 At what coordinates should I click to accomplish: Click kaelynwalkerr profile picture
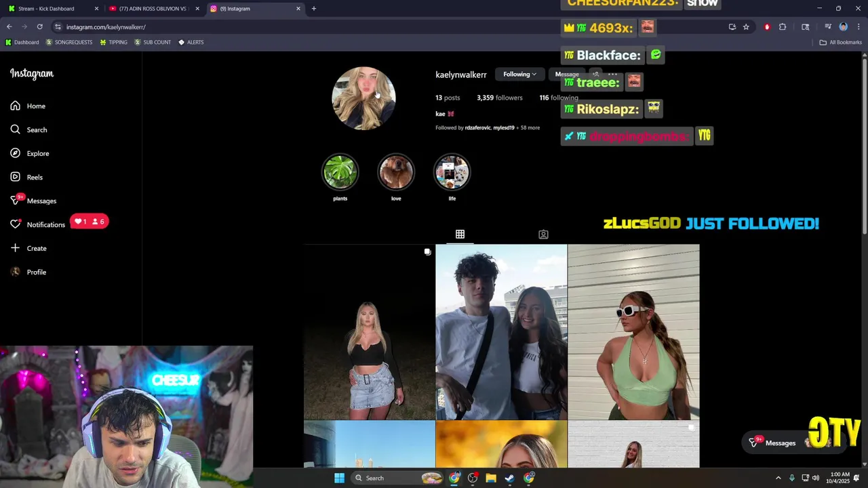point(363,98)
